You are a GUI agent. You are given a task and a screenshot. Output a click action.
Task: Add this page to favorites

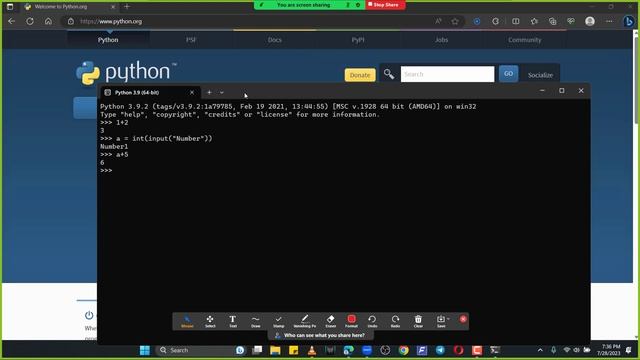coord(455,21)
